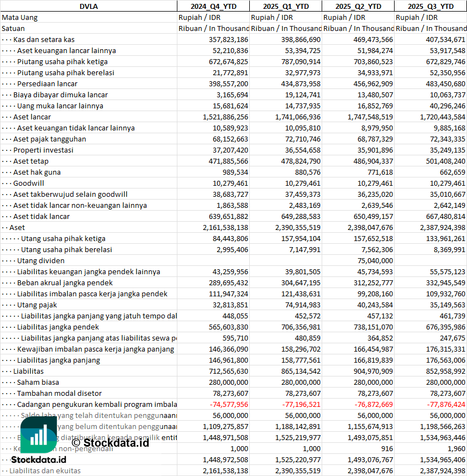Select Utang usaha pihak berelasi label

66,250
